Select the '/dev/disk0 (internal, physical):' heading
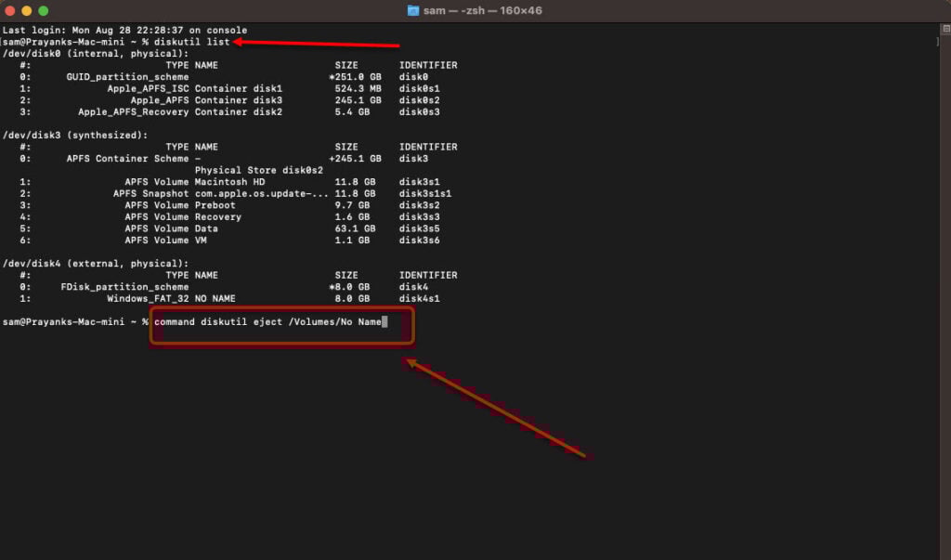 [96, 53]
